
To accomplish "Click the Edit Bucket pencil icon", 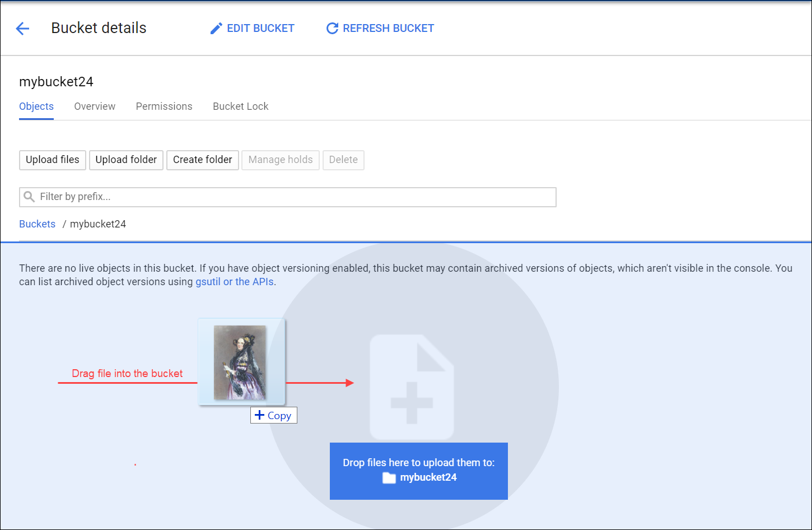I will [216, 29].
